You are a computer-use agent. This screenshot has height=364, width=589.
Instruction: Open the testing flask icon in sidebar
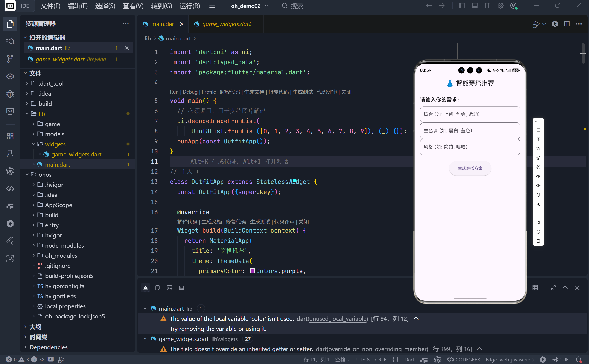tap(10, 154)
